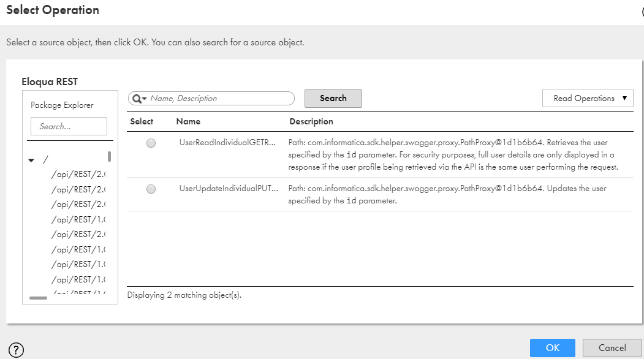Click description beginning "Retrieves the user"
Viewport: 644px width, 359px height.
point(453,154)
